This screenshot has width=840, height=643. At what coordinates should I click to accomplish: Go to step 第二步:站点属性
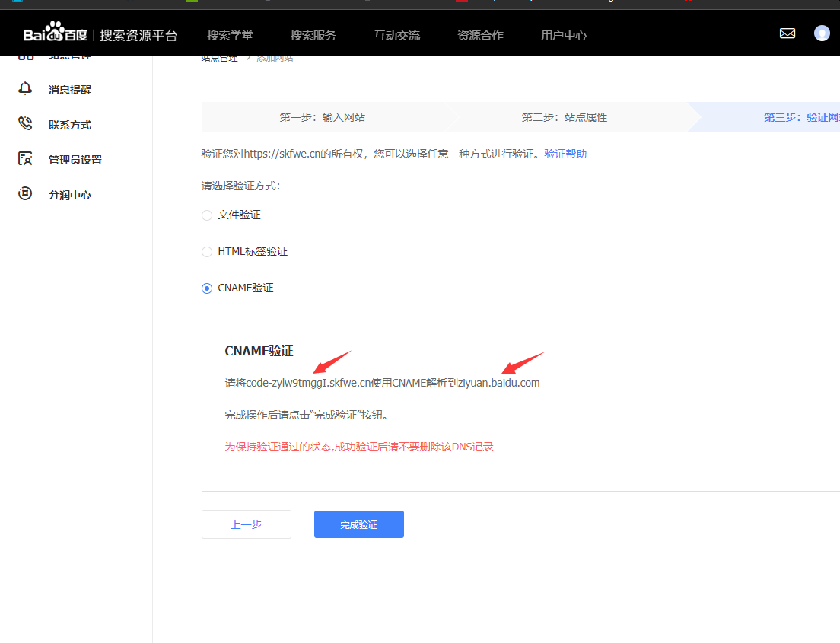pos(564,117)
